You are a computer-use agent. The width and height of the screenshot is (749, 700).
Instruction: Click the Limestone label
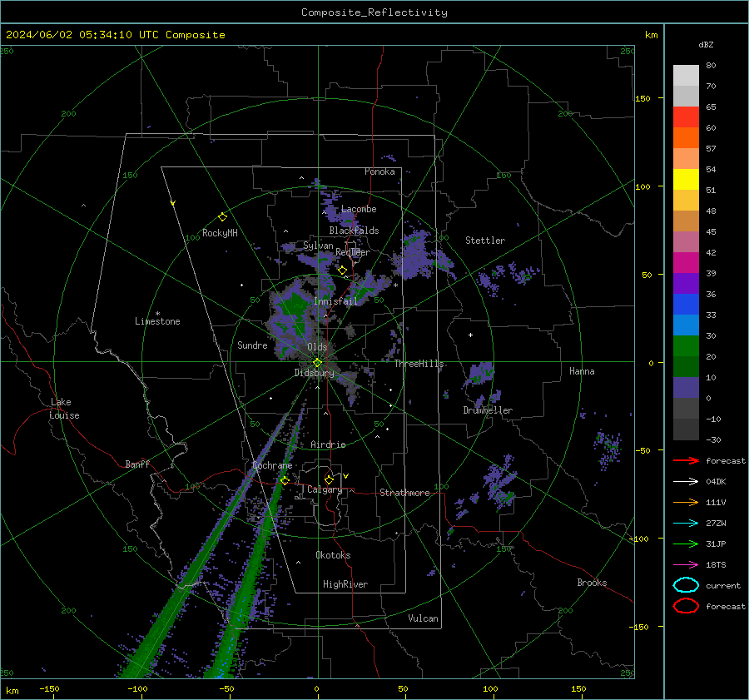pyautogui.click(x=157, y=321)
